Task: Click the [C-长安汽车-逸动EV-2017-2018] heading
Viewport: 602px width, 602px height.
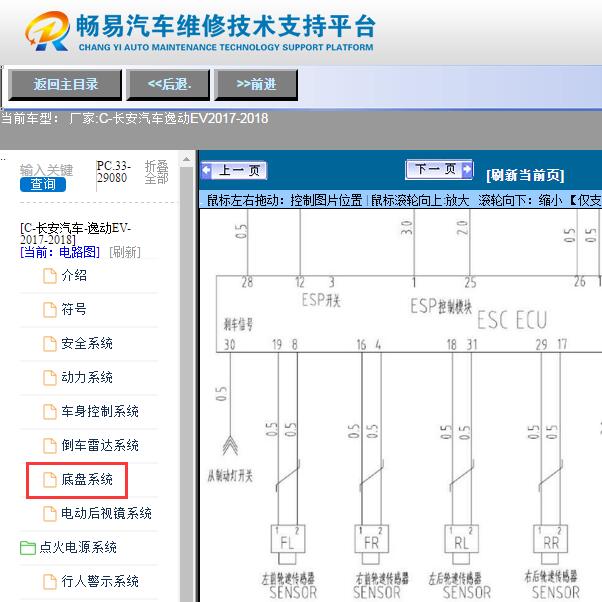Action: tap(75, 234)
